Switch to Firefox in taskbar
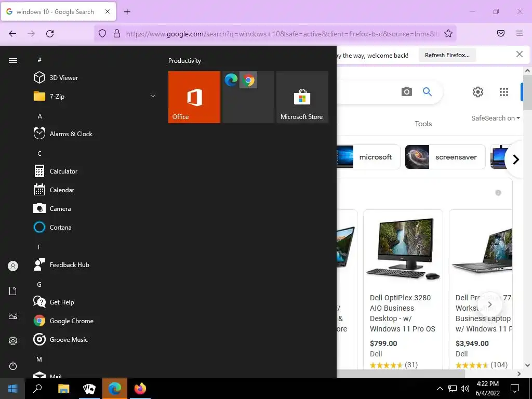 click(x=140, y=389)
